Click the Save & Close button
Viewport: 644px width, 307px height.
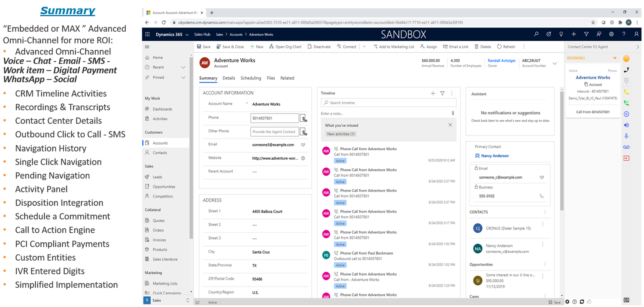[x=230, y=47]
